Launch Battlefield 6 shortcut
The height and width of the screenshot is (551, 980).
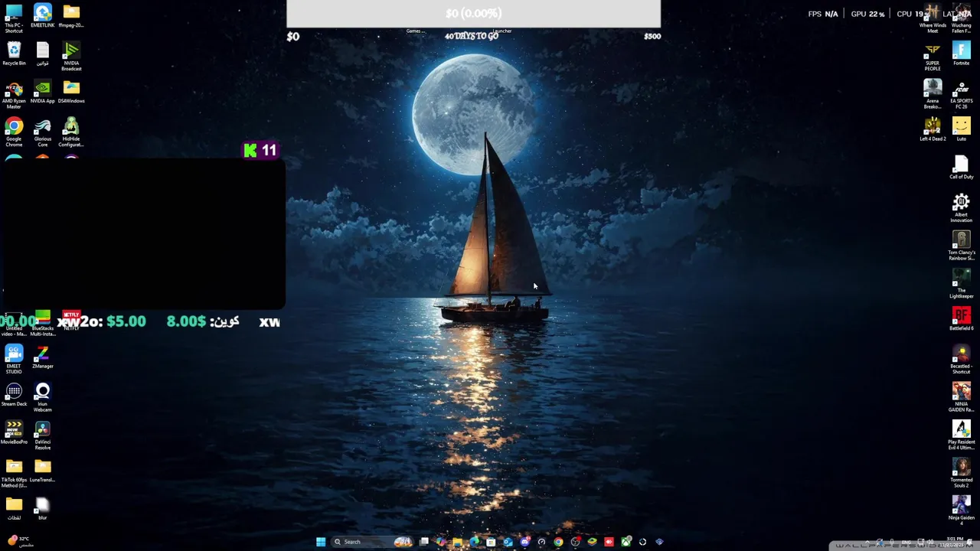[x=961, y=319]
